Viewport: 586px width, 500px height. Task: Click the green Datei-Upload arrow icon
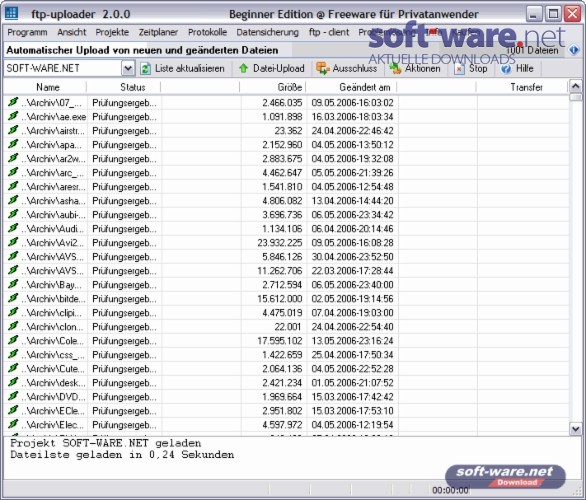click(x=244, y=68)
